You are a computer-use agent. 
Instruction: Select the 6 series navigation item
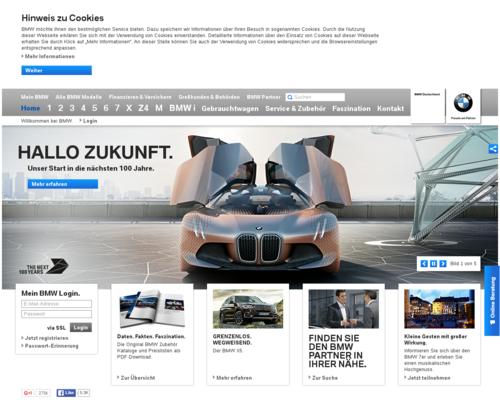[106, 108]
